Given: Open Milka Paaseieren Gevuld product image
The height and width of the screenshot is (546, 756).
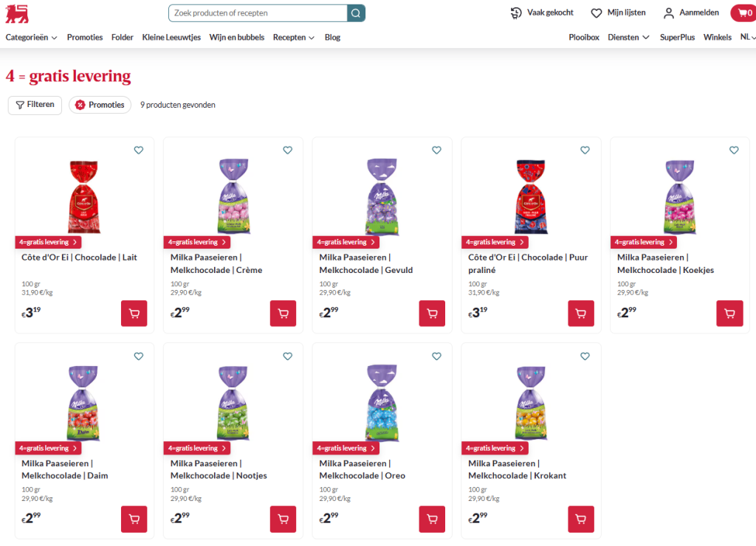Looking at the screenshot, I should coord(382,196).
